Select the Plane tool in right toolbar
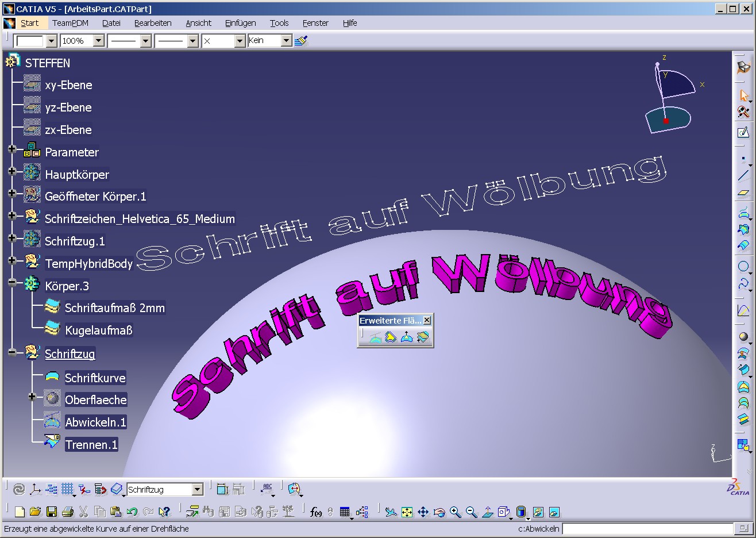Viewport: 756px width, 538px height. (x=743, y=193)
